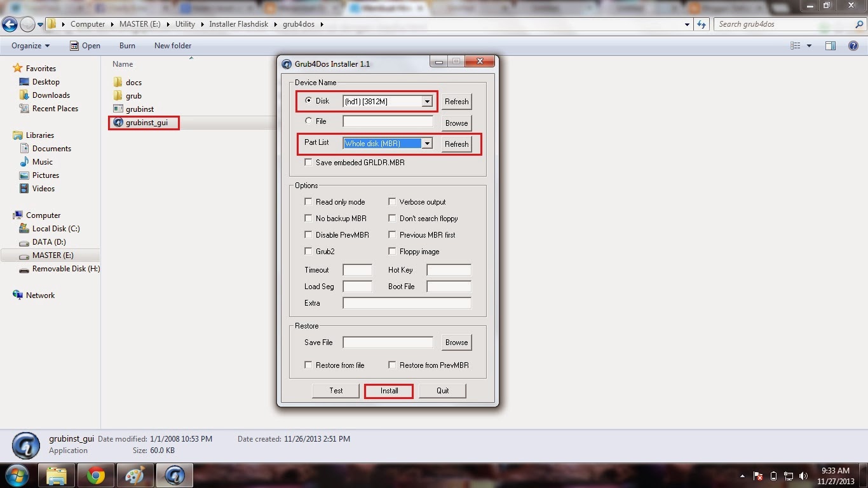Click Refresh next to the Disk dropdown
This screenshot has width=868, height=488.
[x=456, y=102]
